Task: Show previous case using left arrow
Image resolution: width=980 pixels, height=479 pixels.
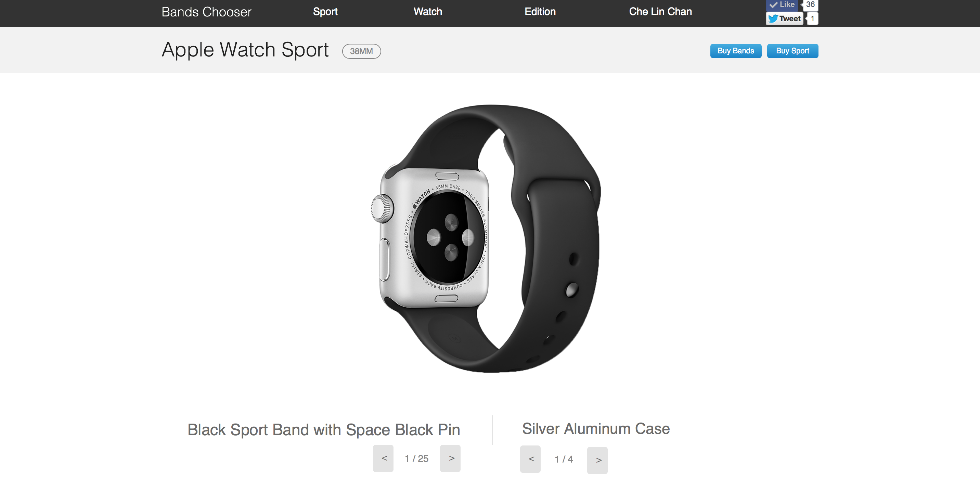Action: pyautogui.click(x=530, y=459)
